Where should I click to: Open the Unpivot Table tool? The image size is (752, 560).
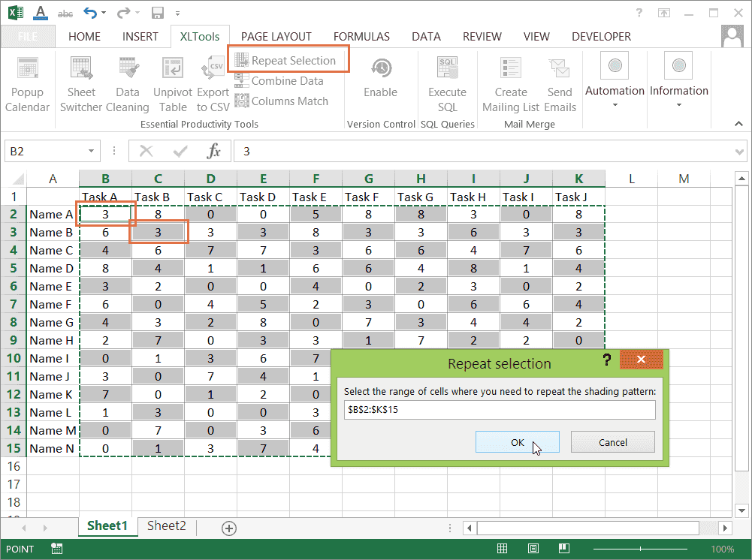[x=173, y=83]
